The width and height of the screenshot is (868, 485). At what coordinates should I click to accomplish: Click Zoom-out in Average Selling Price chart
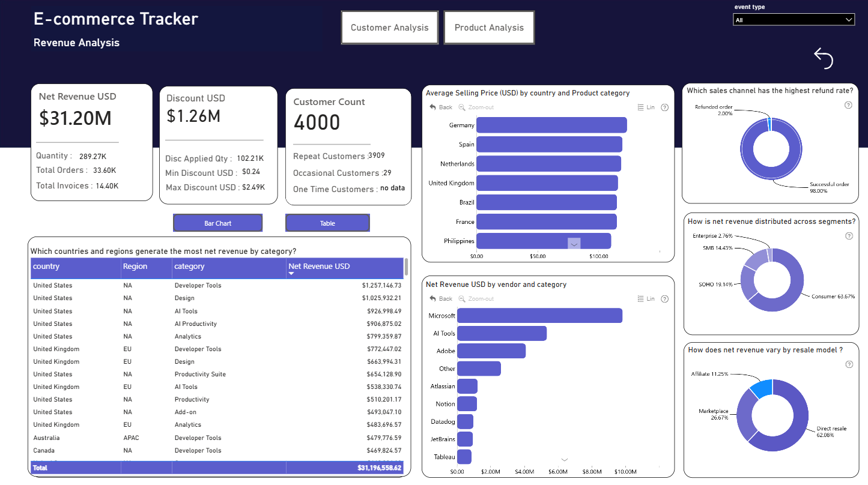pyautogui.click(x=476, y=107)
